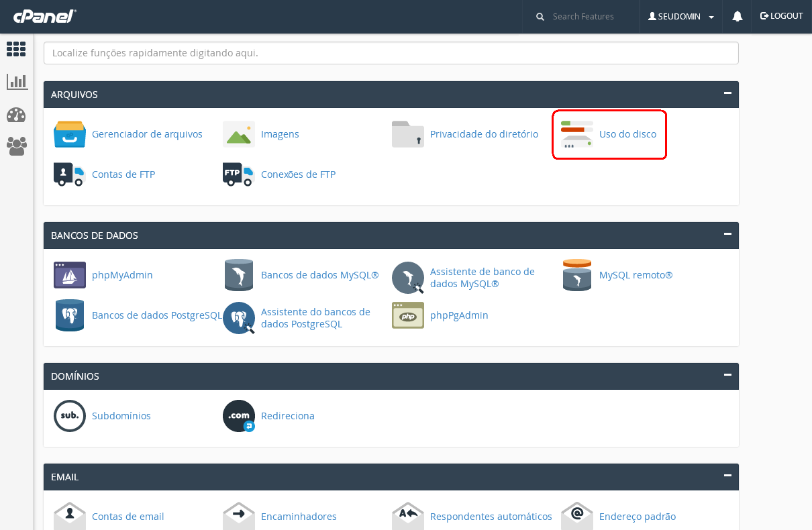Open Assistente do bancos de dados PostgreSQL link
This screenshot has height=530, width=812.
tap(315, 318)
